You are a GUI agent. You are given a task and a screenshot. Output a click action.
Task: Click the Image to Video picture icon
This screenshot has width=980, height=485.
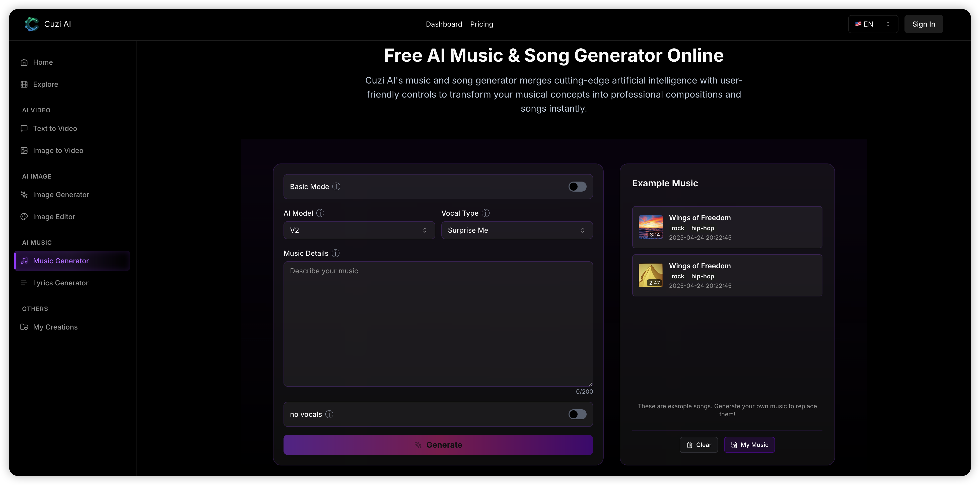pos(24,151)
